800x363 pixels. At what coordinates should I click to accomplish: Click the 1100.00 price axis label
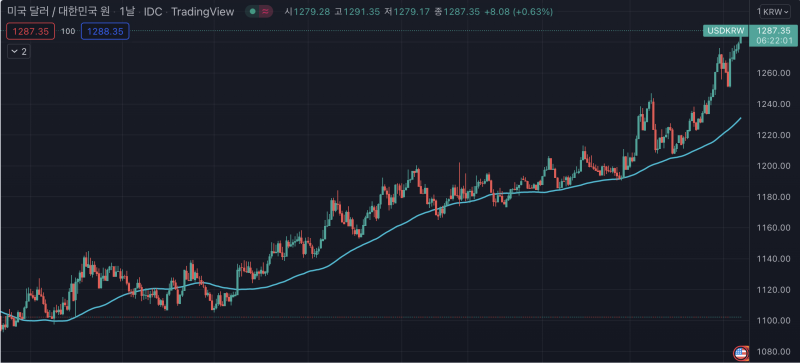point(774,321)
